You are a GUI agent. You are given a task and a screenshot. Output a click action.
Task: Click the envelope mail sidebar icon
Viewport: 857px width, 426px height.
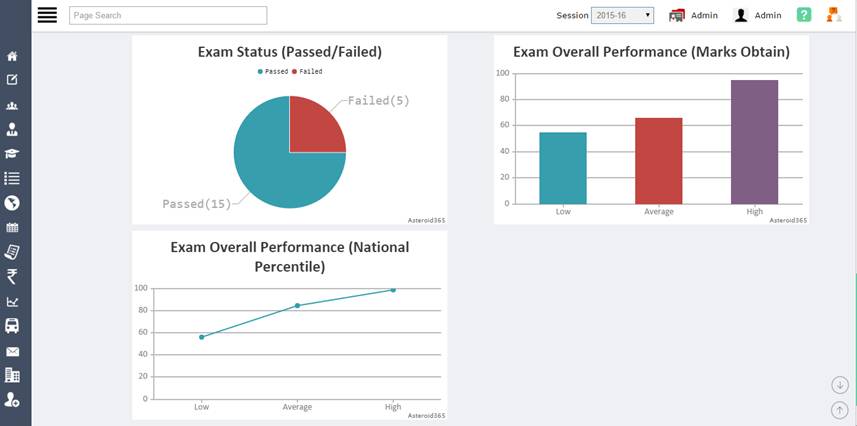12,351
